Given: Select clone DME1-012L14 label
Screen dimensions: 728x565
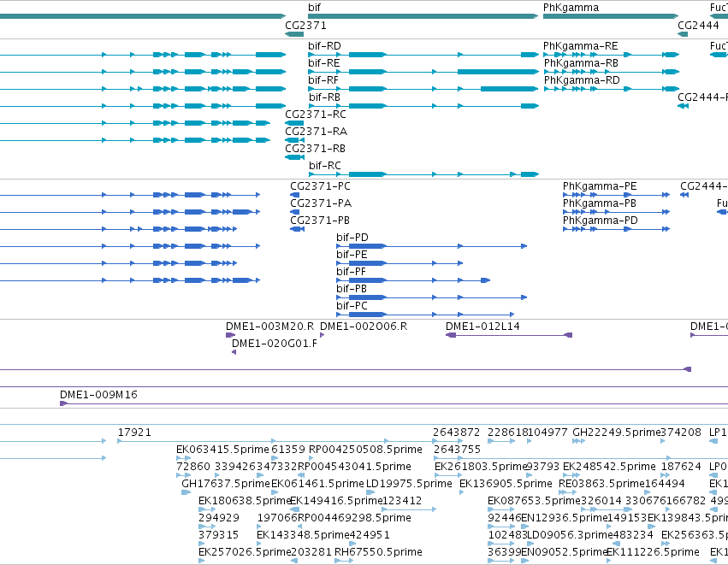Looking at the screenshot, I should (x=482, y=327).
